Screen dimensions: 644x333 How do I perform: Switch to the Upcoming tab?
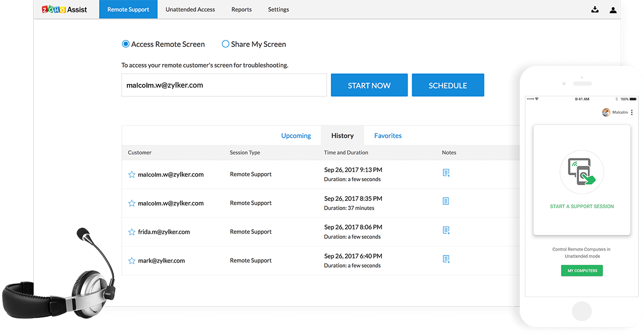coord(296,136)
